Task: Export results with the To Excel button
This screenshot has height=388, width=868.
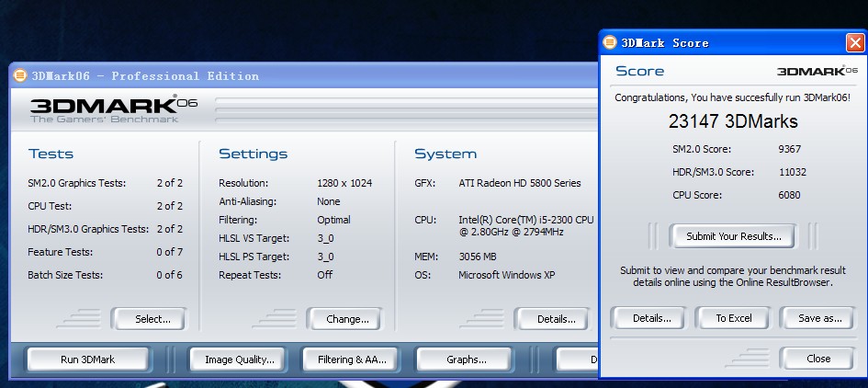Action: [733, 318]
